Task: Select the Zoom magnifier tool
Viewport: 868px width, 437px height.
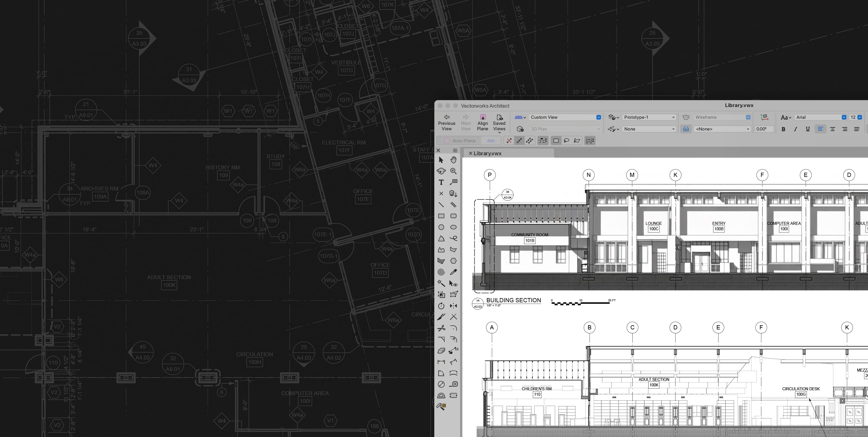Action: click(x=453, y=171)
